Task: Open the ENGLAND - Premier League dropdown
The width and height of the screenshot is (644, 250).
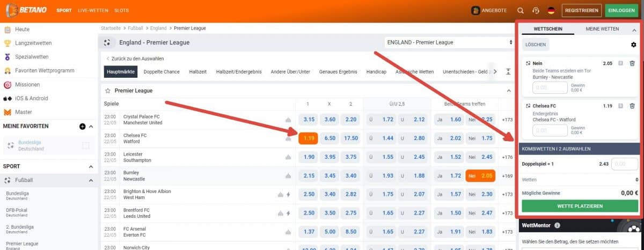Action: (x=449, y=42)
